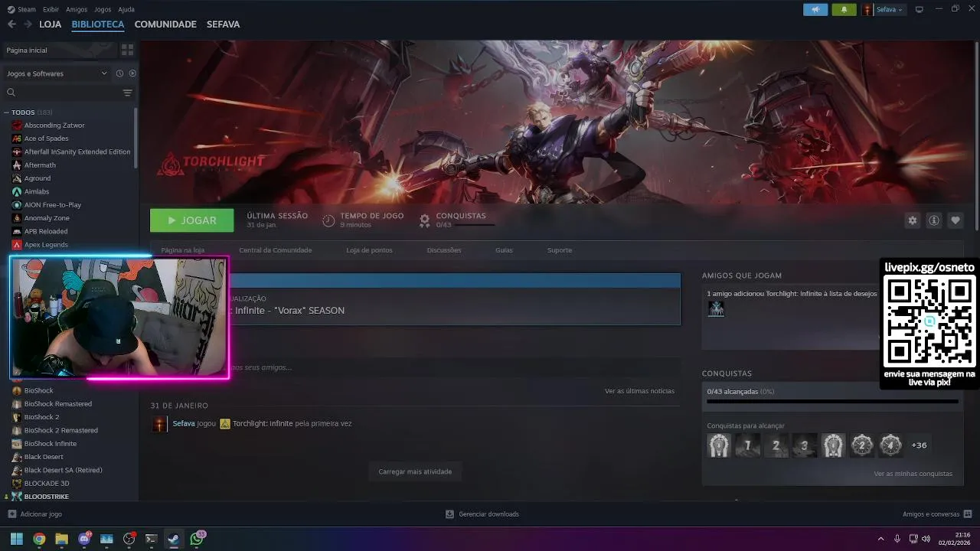Open Amigos e conversas

pos(937,514)
